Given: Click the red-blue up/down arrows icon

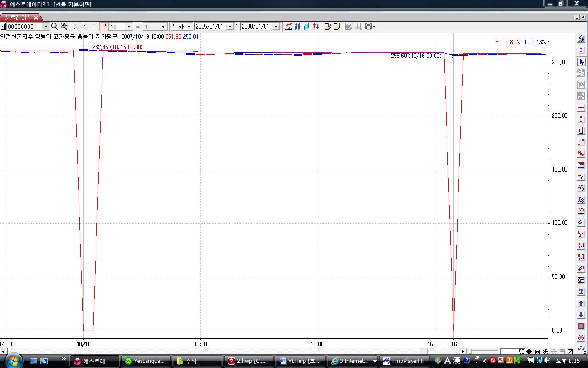Looking at the screenshot, I should point(316,27).
